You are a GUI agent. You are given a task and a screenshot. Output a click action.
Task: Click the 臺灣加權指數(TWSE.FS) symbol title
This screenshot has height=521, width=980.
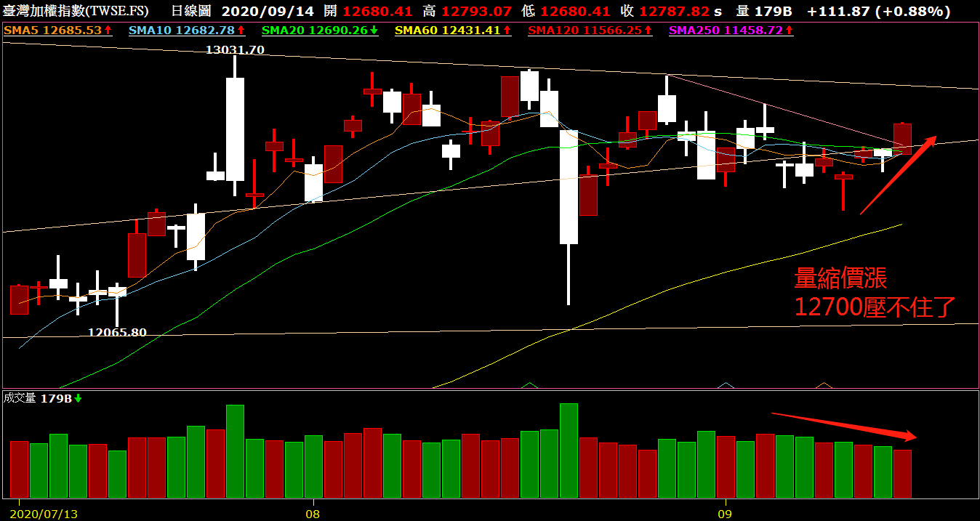75,11
